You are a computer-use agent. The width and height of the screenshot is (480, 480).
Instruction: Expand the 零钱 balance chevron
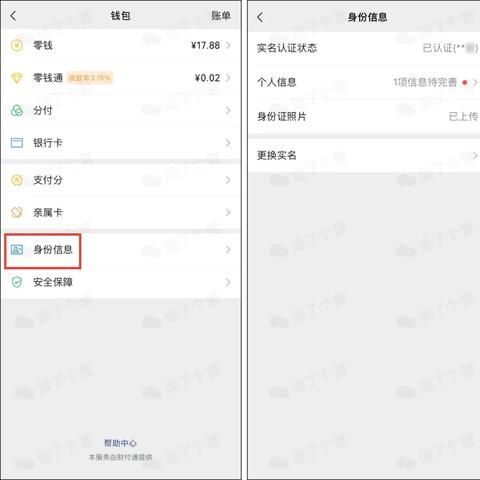pos(228,45)
